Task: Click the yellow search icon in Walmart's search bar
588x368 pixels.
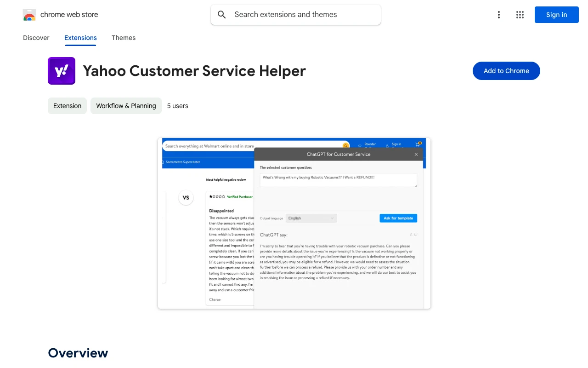Action: (345, 146)
